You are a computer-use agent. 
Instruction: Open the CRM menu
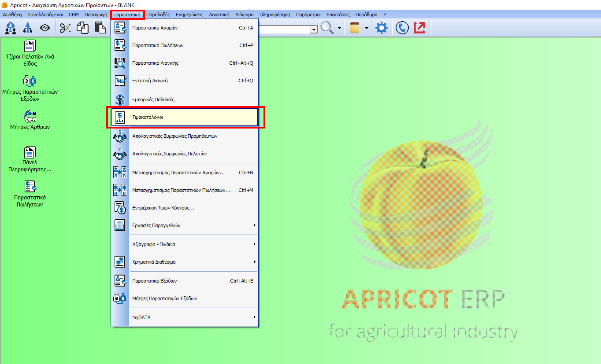click(x=74, y=15)
